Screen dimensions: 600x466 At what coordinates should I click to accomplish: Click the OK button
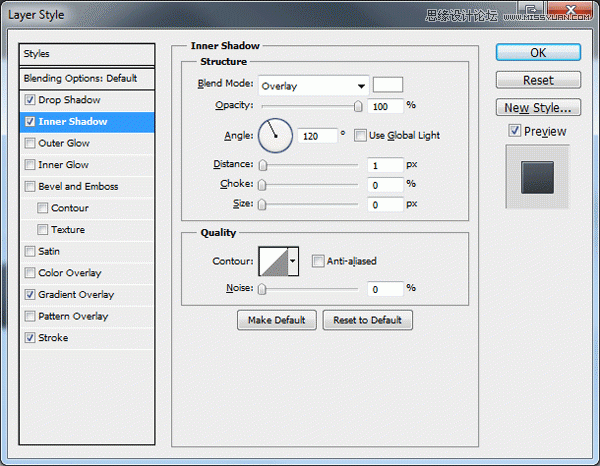(x=538, y=52)
